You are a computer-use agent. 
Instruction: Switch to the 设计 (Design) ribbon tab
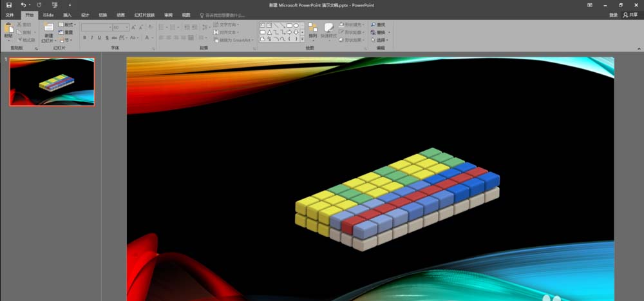click(85, 15)
